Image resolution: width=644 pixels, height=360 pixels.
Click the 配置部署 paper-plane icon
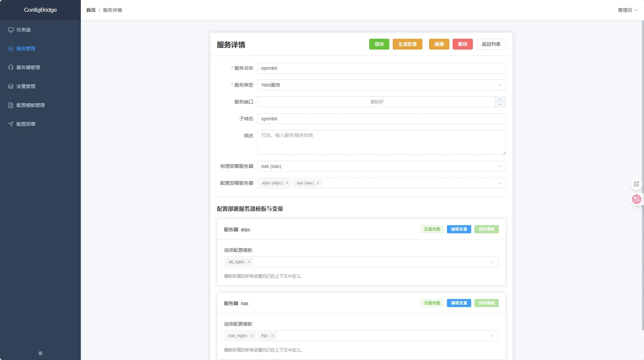click(x=10, y=124)
